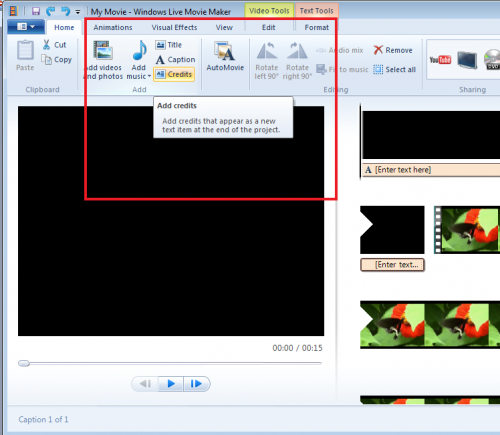500x435 pixels.
Task: Click Select all in Editing group
Action: 395,69
